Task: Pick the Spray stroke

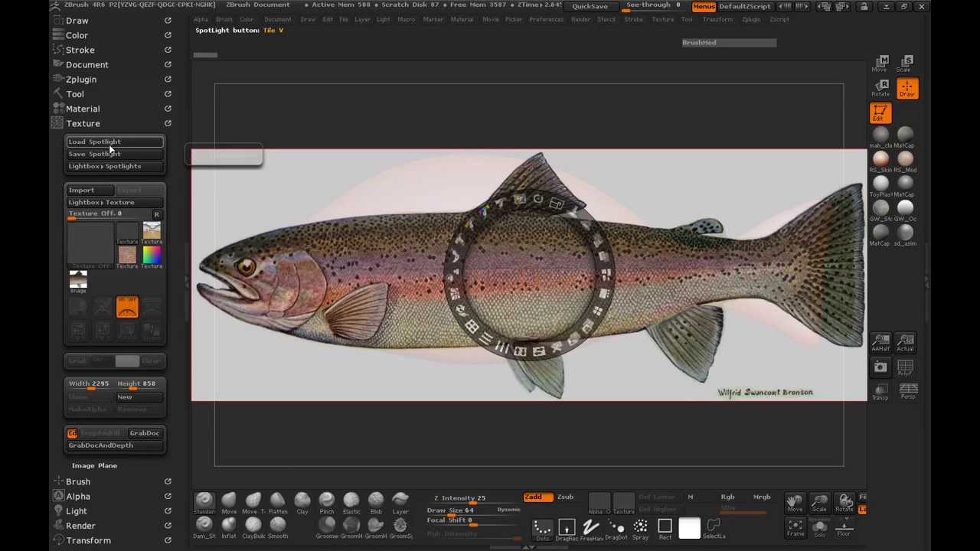Action: coord(640,529)
